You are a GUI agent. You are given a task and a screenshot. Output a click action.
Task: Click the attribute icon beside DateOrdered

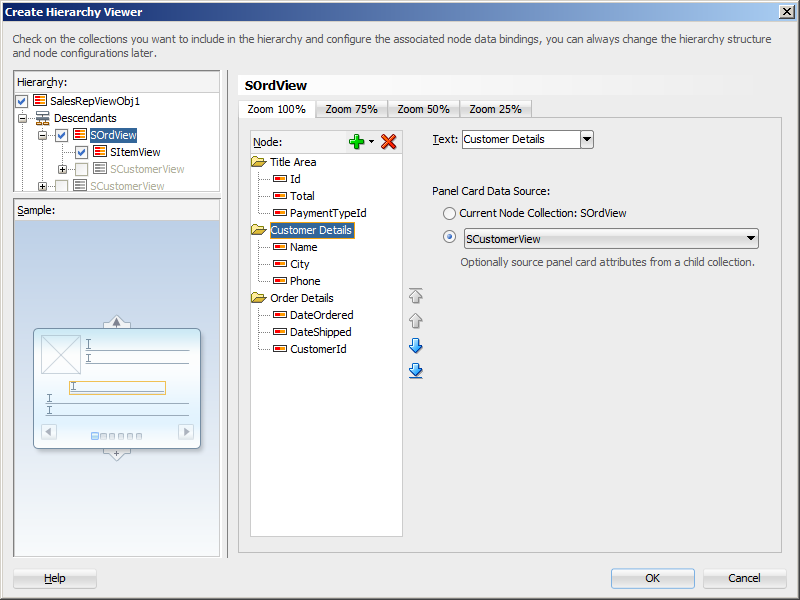pos(280,315)
